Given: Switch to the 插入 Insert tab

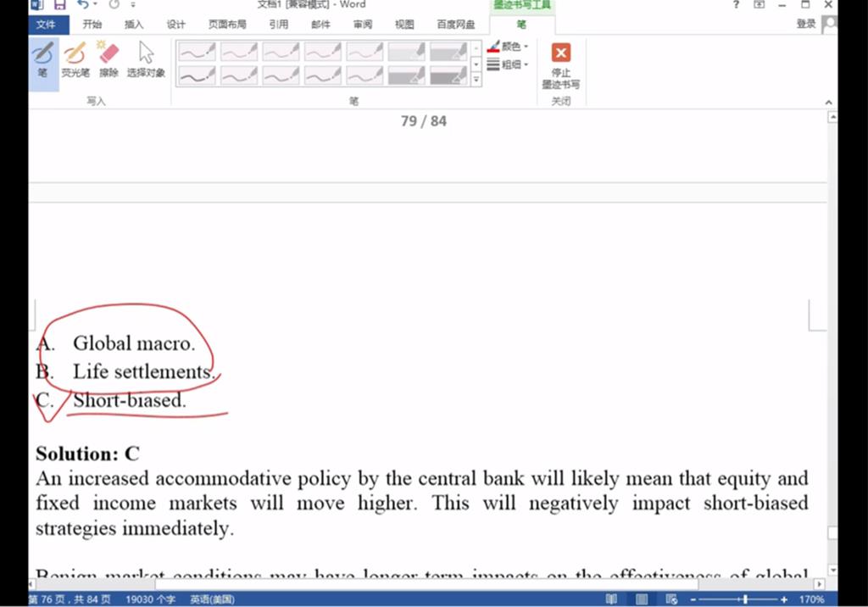Looking at the screenshot, I should click(x=134, y=25).
